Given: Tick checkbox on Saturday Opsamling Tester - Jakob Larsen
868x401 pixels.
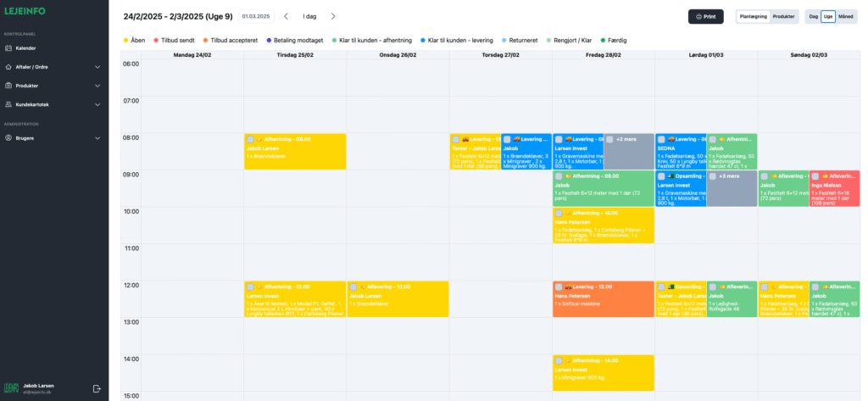Looking at the screenshot, I should [661, 287].
